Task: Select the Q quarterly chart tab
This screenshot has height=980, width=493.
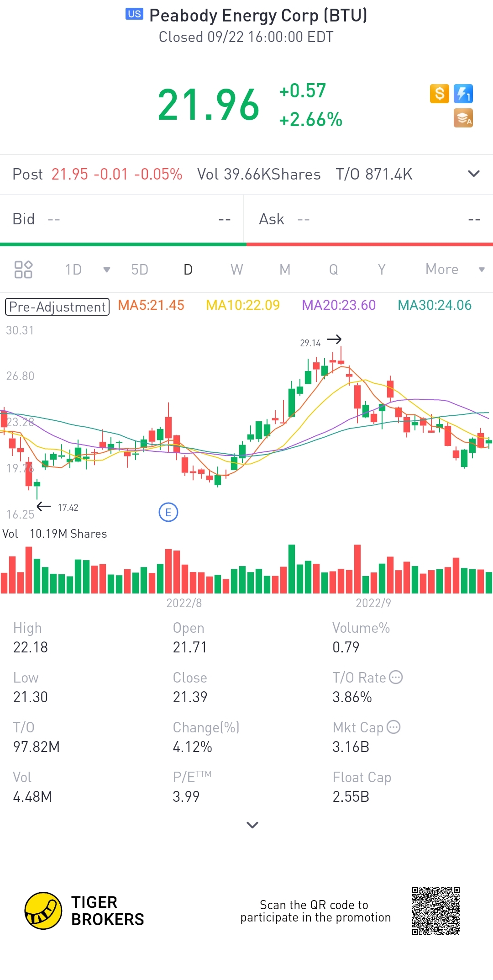Action: (x=334, y=270)
